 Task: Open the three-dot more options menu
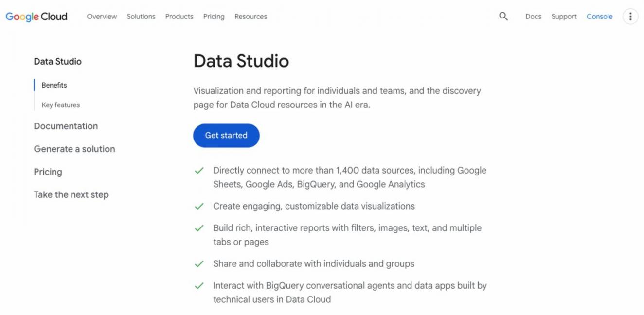point(630,17)
